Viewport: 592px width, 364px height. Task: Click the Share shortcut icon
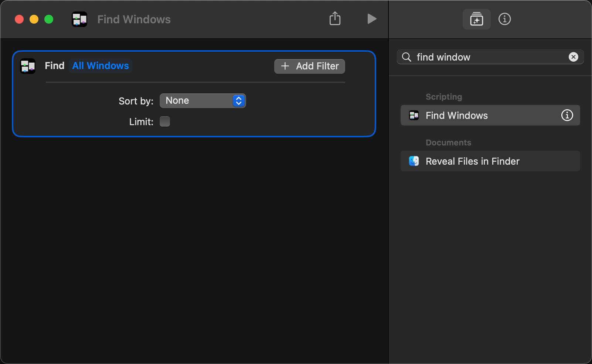coord(335,18)
